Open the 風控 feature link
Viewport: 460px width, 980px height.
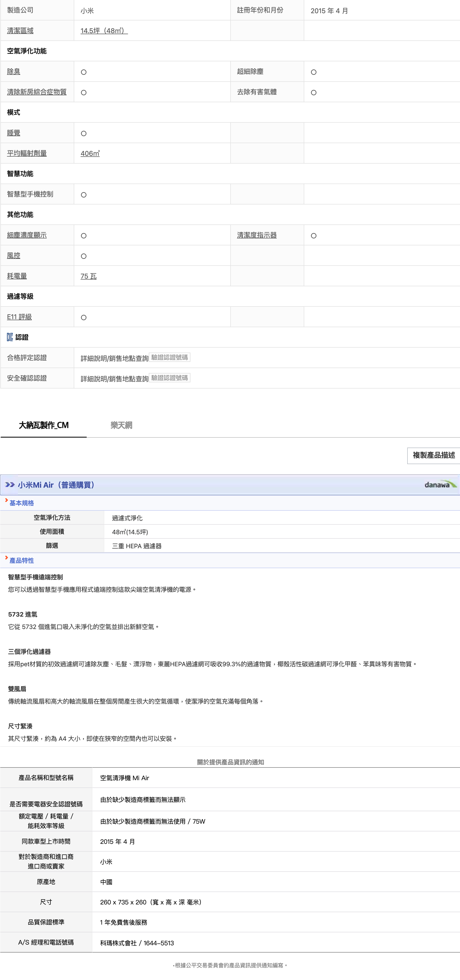pos(14,256)
